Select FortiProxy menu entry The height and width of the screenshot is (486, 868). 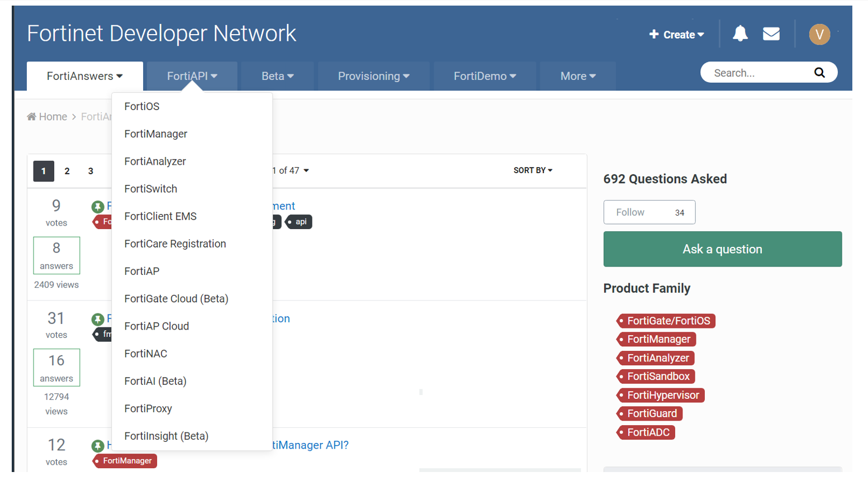pos(148,409)
